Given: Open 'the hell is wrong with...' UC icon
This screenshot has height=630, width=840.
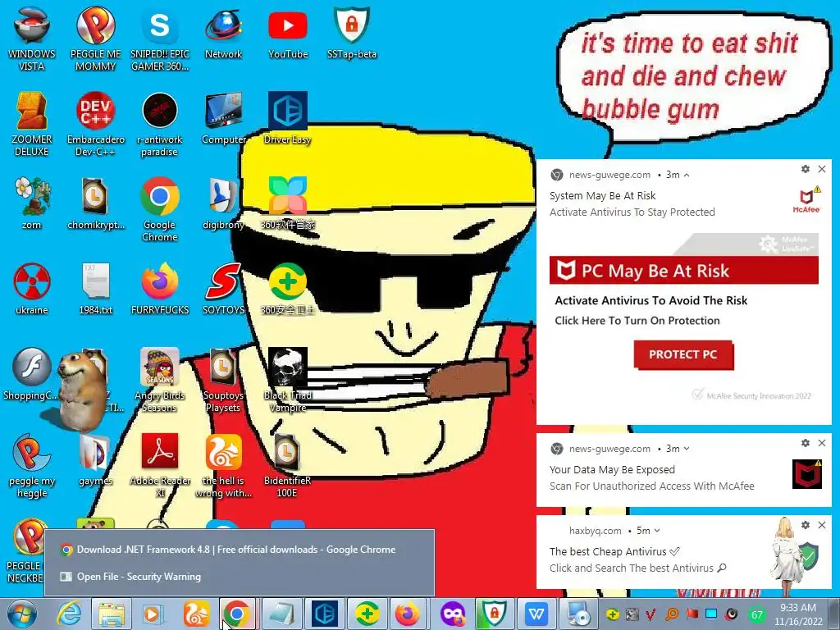Looking at the screenshot, I should [223, 465].
